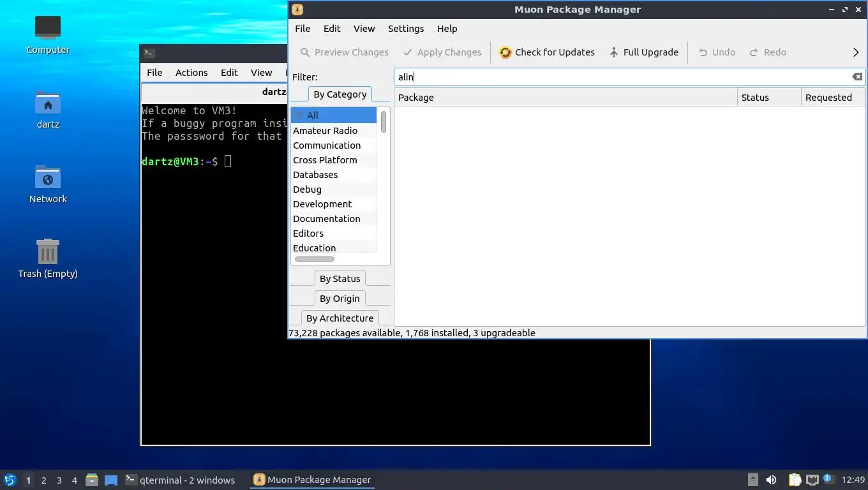Open Edit menu in the terminal window

click(x=229, y=73)
